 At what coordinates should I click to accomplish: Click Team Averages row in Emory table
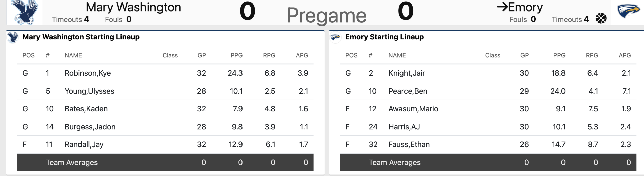(394, 162)
